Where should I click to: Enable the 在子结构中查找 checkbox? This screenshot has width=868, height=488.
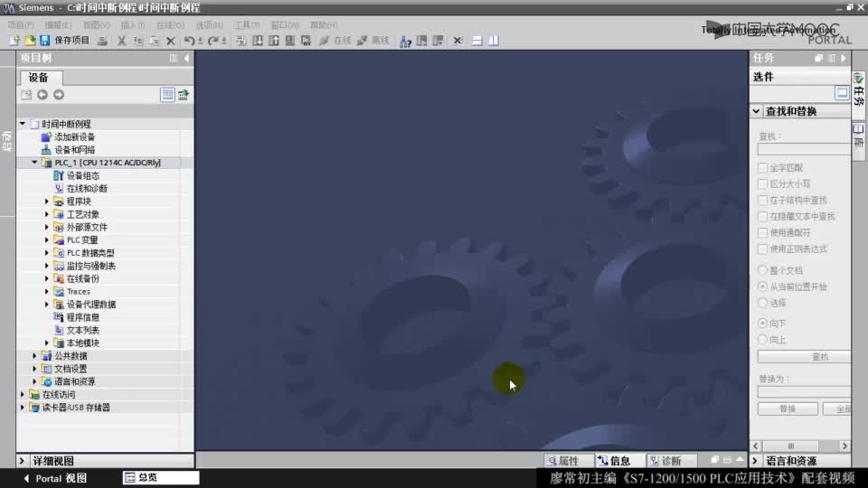[763, 200]
